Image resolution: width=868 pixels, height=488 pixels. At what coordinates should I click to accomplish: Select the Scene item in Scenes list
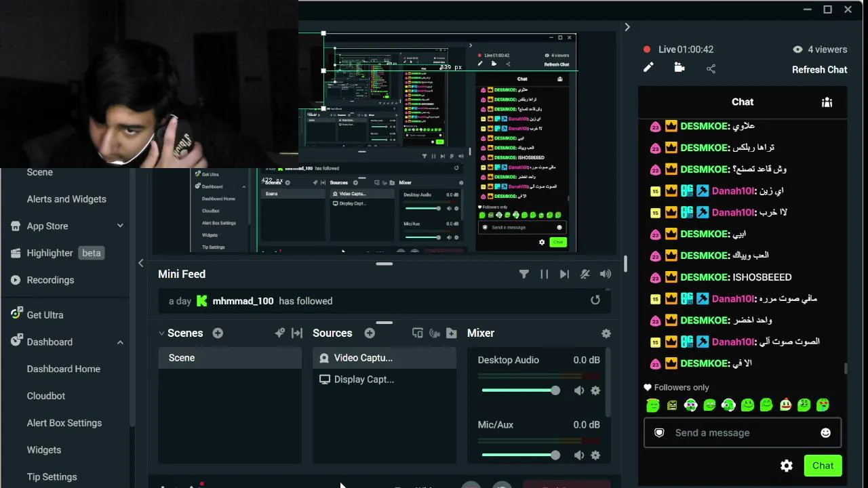pyautogui.click(x=230, y=358)
